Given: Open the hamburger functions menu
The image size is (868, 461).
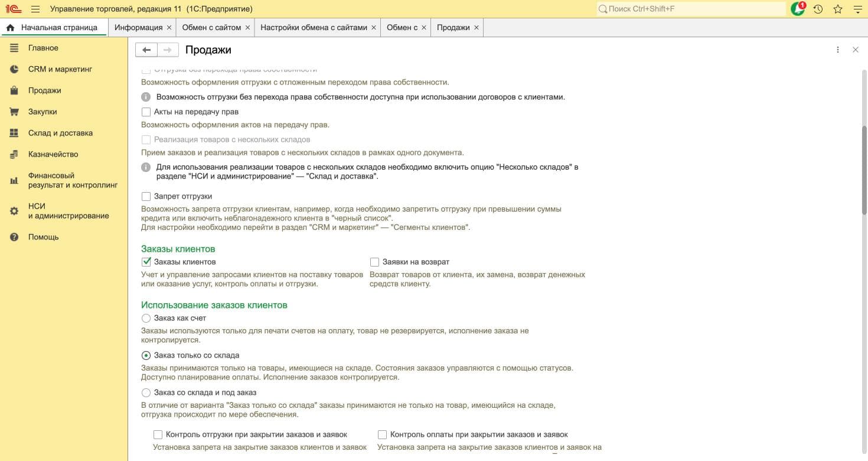Looking at the screenshot, I should (35, 9).
